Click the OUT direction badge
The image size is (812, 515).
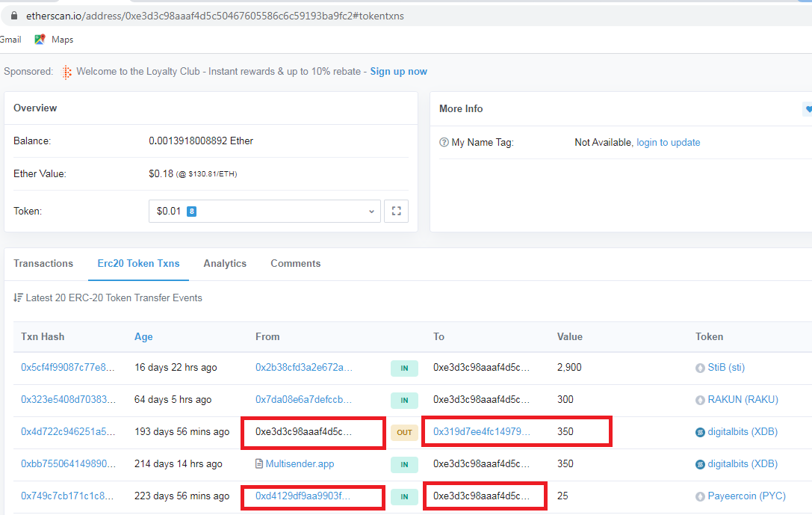[404, 432]
